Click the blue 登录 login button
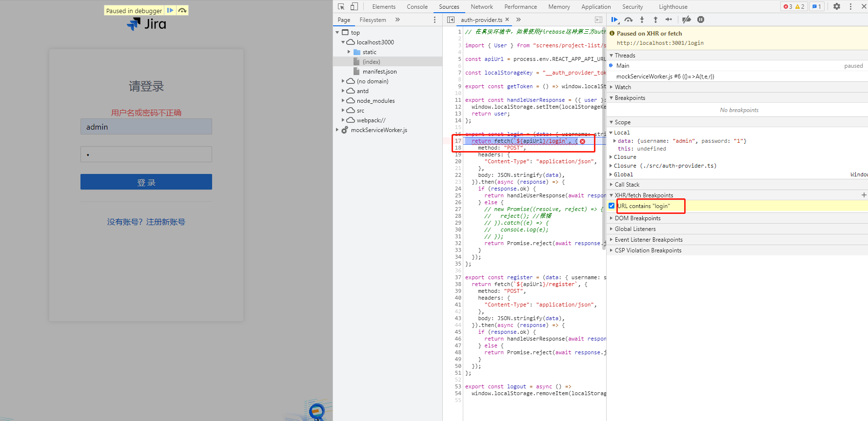The width and height of the screenshot is (868, 421). (x=146, y=182)
